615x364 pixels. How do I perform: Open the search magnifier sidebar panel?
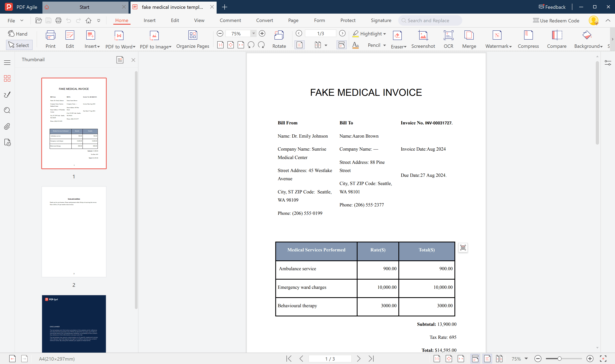pos(7,110)
